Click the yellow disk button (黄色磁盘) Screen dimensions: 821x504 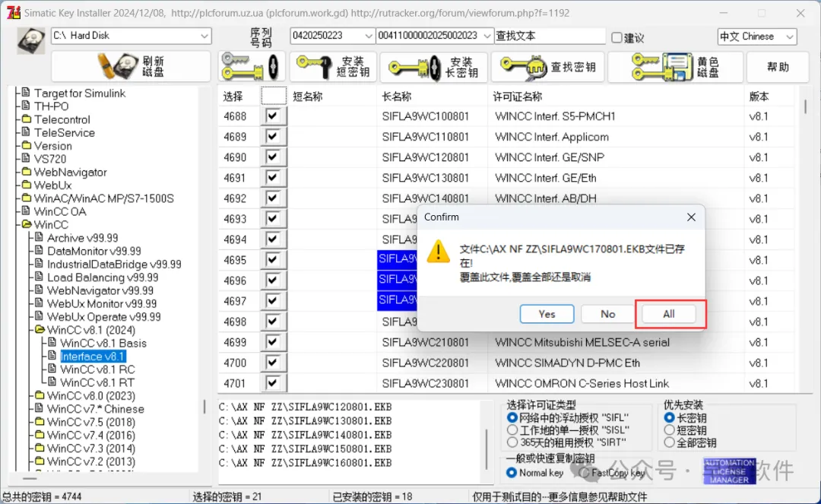[x=676, y=66]
